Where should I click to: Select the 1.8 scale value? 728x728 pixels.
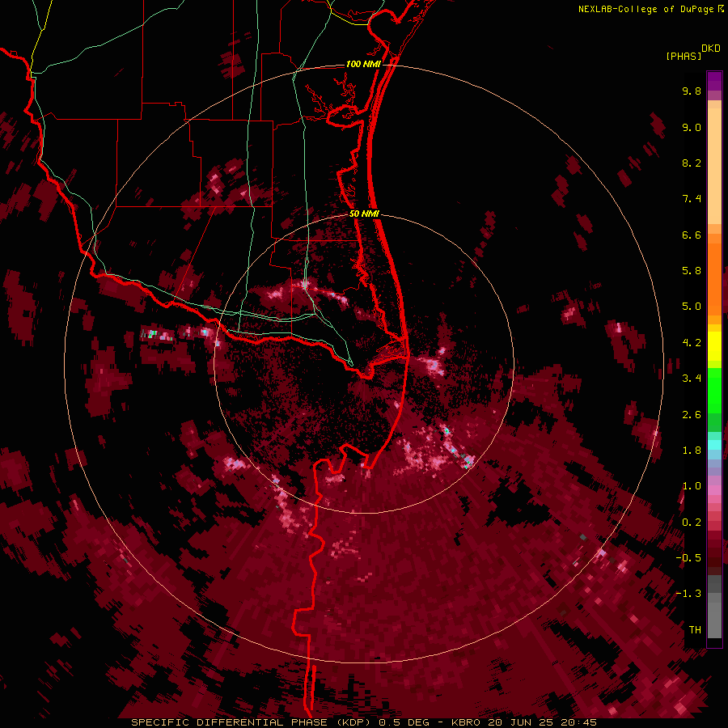(692, 451)
